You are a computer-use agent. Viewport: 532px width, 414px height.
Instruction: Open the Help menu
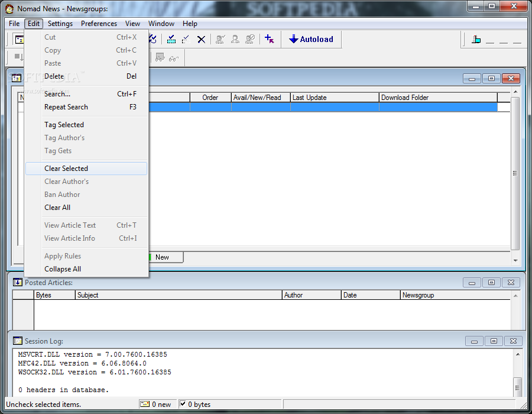(x=190, y=24)
